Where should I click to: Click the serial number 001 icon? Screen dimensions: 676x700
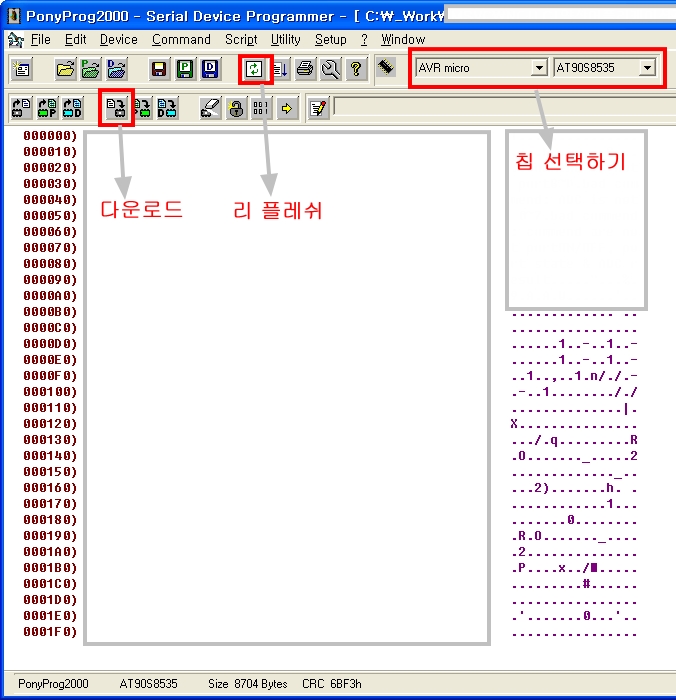pyautogui.click(x=261, y=108)
